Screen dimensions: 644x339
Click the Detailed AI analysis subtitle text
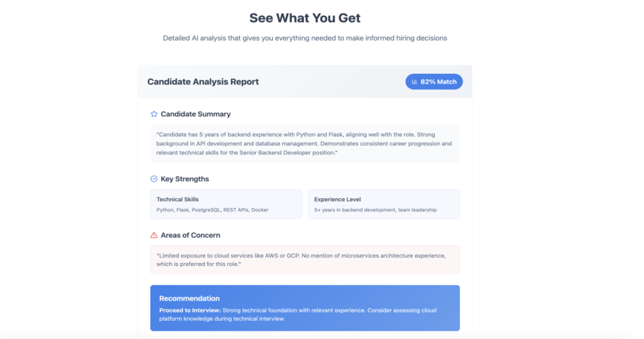305,38
